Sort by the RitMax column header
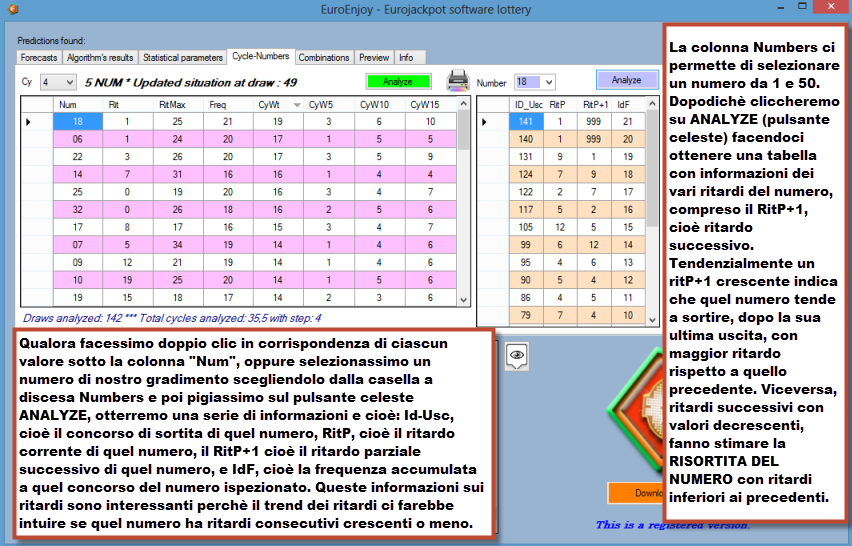The width and height of the screenshot is (852, 546). 178,105
